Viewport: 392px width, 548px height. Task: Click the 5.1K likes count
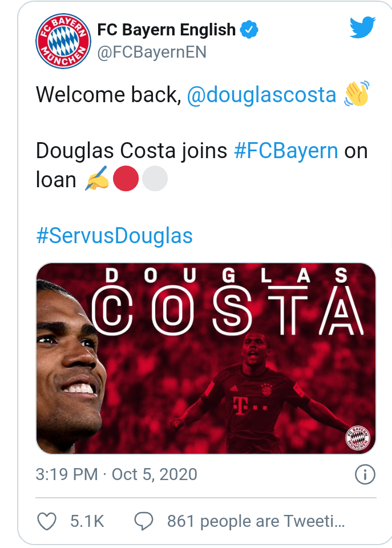[87, 521]
